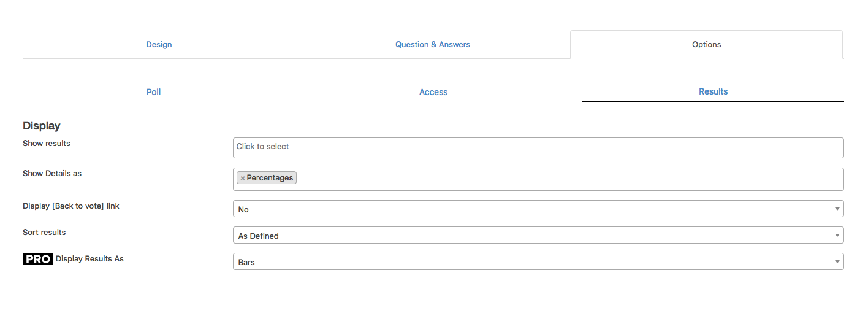Viewport: 868px width, 313px height.
Task: Click the Percentages tag label
Action: coord(270,178)
